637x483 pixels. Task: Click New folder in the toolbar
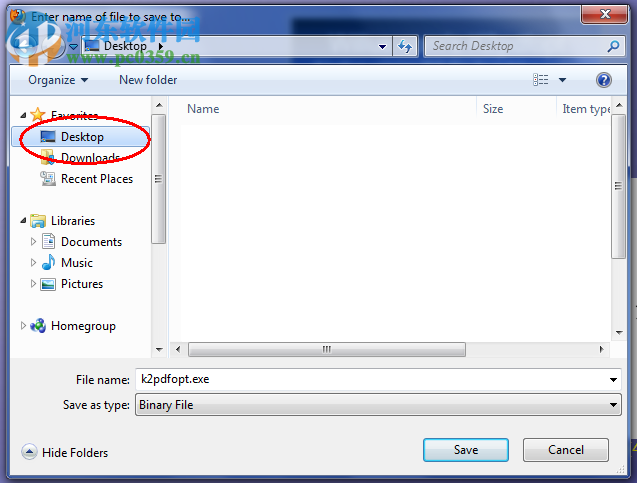[x=148, y=80]
